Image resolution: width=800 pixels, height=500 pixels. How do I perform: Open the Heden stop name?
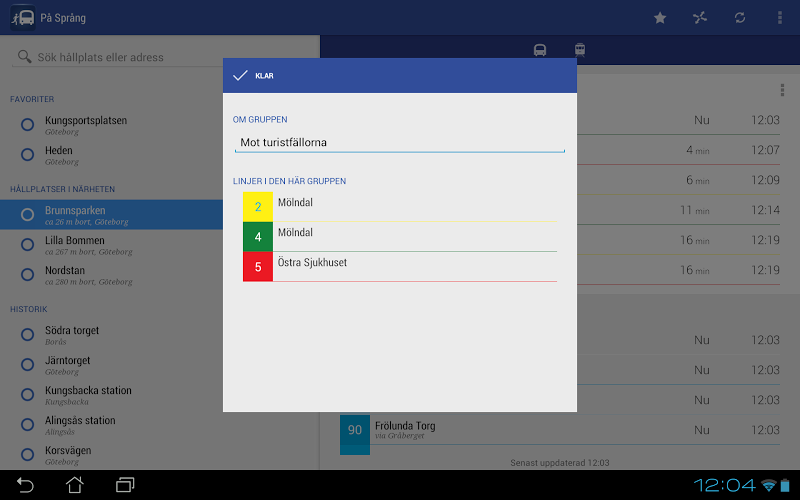coord(59,151)
